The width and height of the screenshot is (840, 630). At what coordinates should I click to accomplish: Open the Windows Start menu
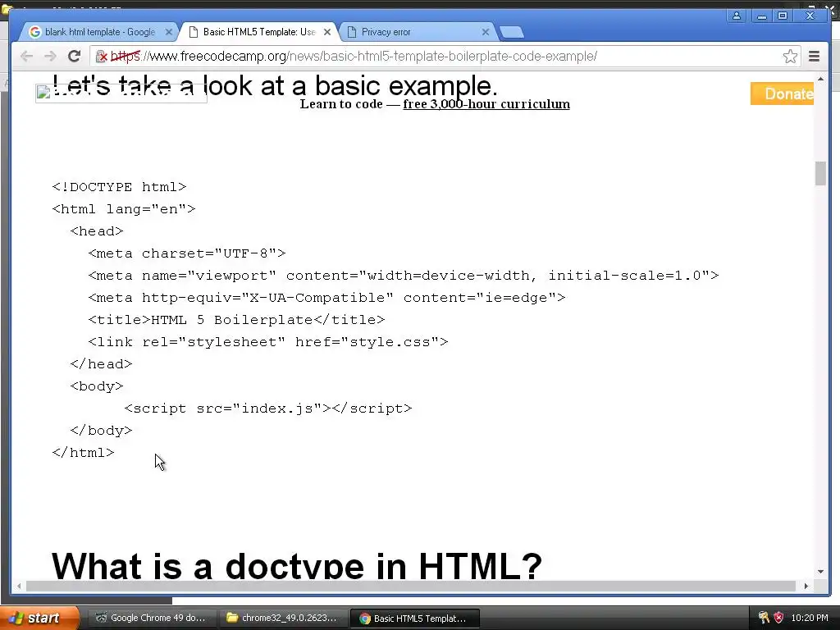pyautogui.click(x=39, y=618)
